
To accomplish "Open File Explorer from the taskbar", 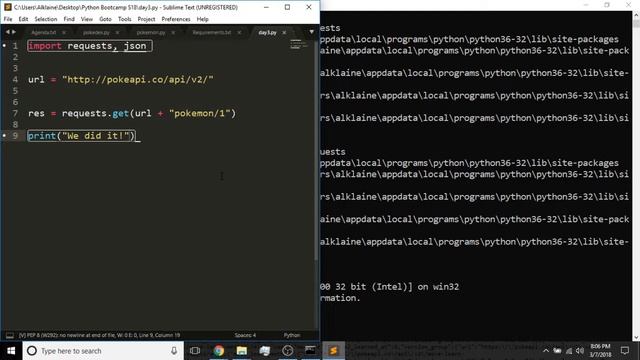I will 242,351.
